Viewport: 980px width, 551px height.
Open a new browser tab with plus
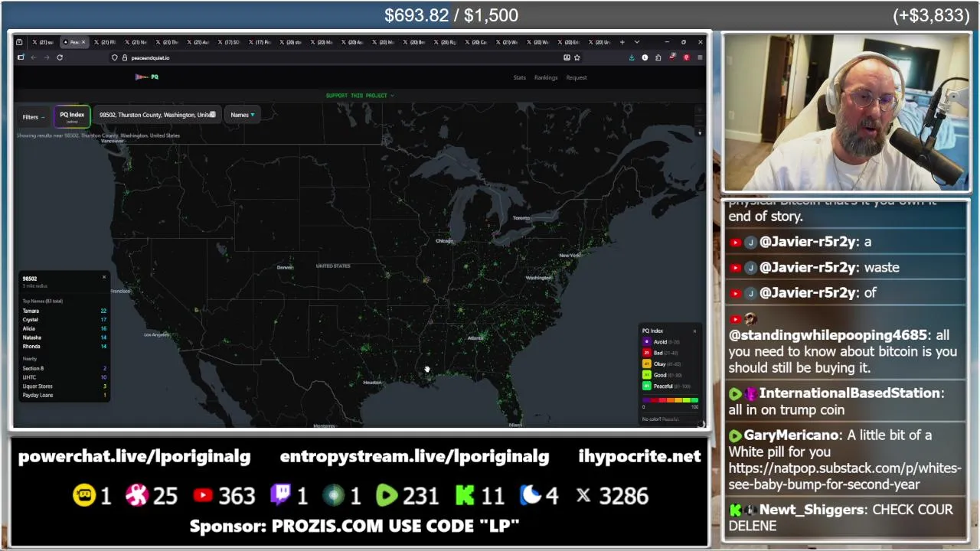click(x=622, y=42)
